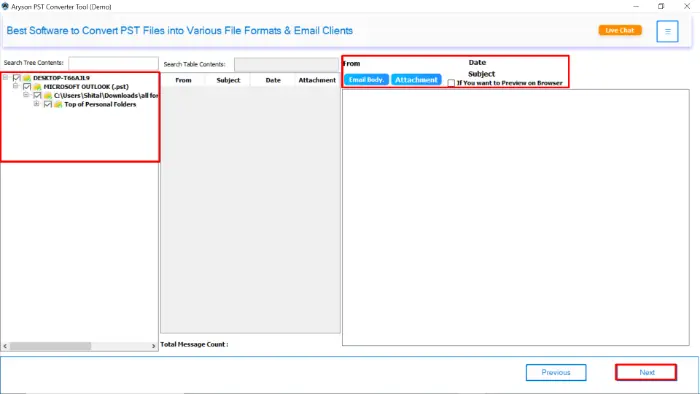Collapse the DESKTOP-T66AJL9 tree node
This screenshot has height=394, width=700.
[x=5, y=77]
